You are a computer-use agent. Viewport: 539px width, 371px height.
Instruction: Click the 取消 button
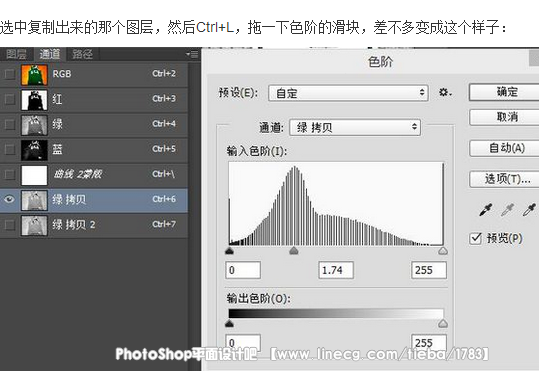pos(505,117)
